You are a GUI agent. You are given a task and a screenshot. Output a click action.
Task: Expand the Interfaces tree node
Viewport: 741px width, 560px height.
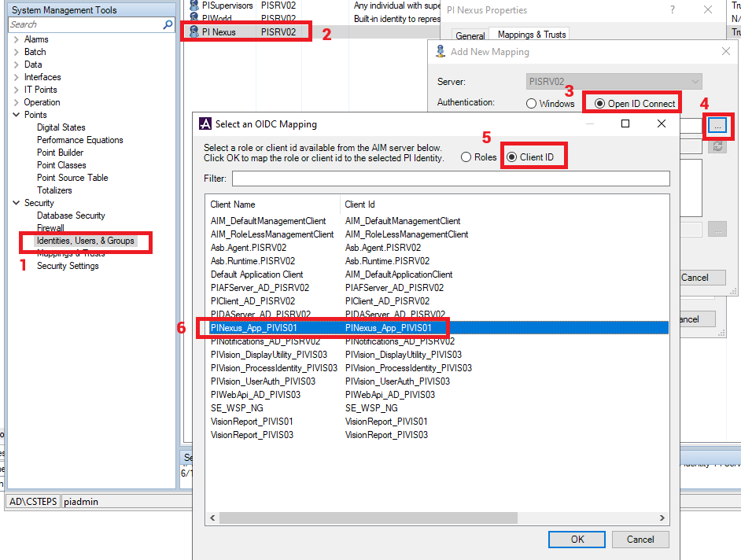(16, 77)
